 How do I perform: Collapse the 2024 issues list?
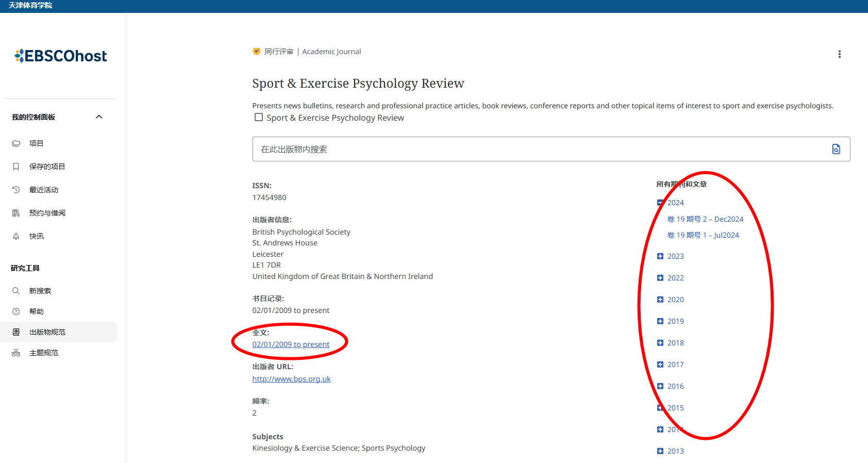click(x=660, y=203)
